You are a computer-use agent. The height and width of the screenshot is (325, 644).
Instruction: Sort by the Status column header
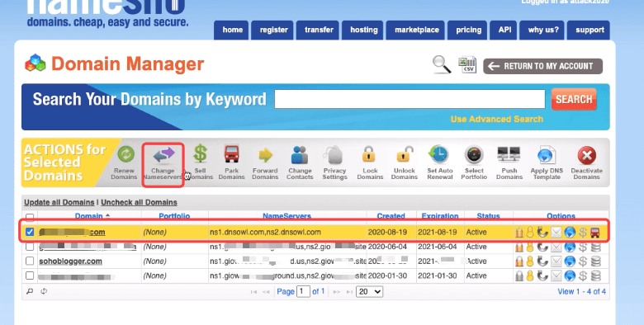click(x=488, y=216)
